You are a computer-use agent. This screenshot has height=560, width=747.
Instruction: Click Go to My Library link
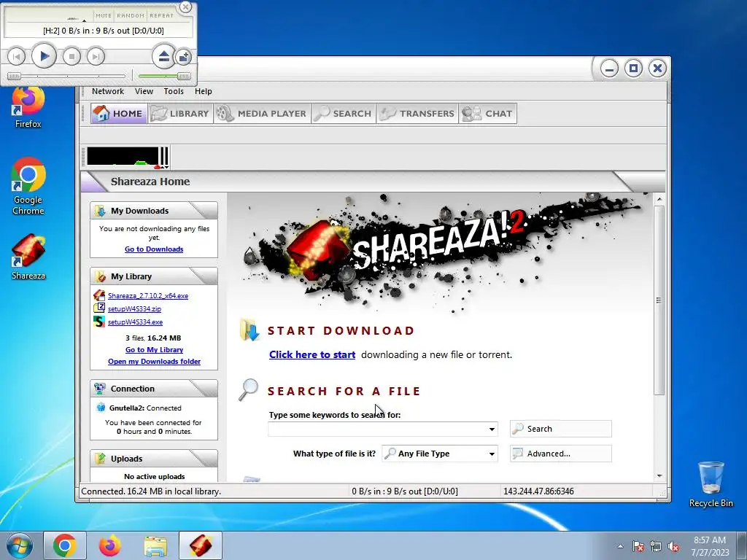click(154, 349)
